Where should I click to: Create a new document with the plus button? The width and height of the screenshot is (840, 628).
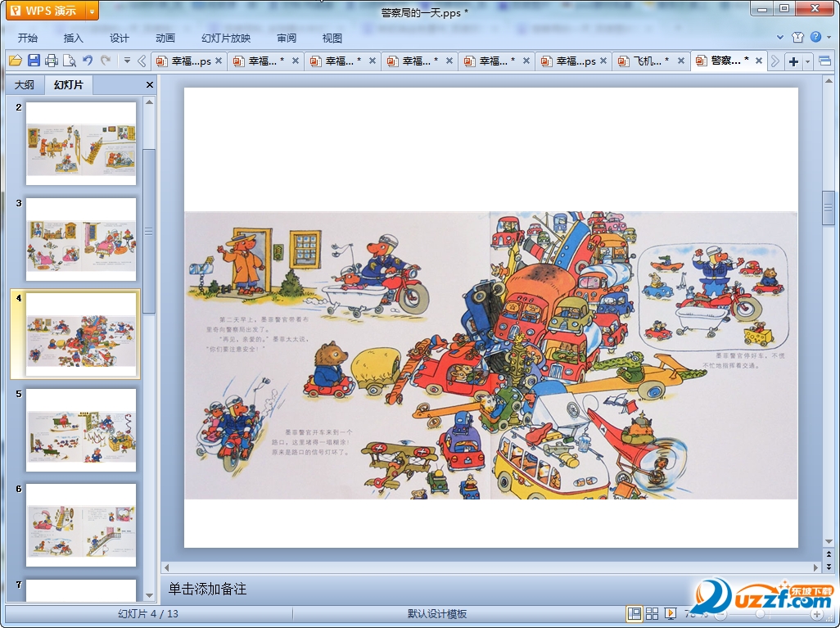(x=793, y=61)
